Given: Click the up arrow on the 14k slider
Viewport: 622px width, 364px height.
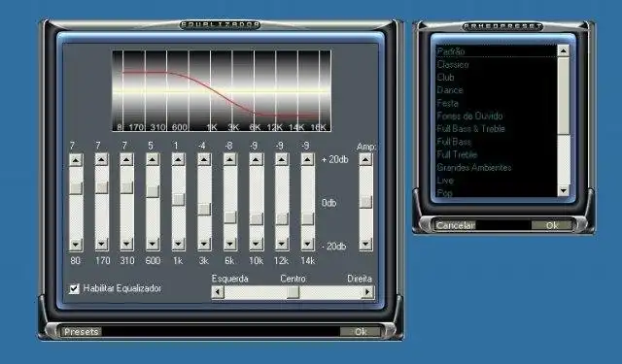Looking at the screenshot, I should pyautogui.click(x=307, y=160).
